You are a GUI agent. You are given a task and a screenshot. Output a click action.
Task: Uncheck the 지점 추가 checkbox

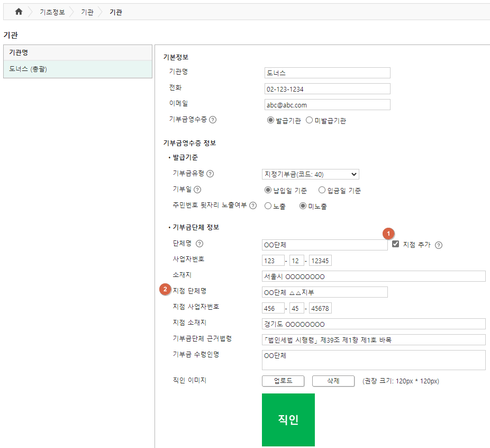click(396, 244)
